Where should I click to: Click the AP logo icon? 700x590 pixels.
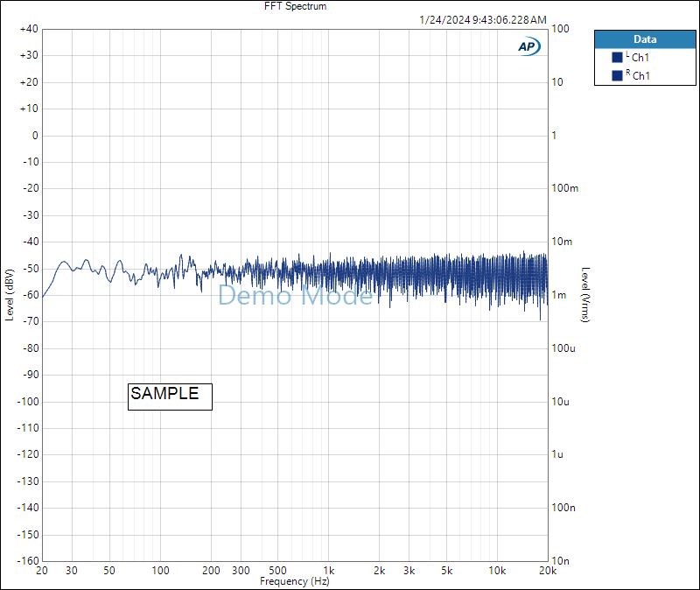(529, 46)
